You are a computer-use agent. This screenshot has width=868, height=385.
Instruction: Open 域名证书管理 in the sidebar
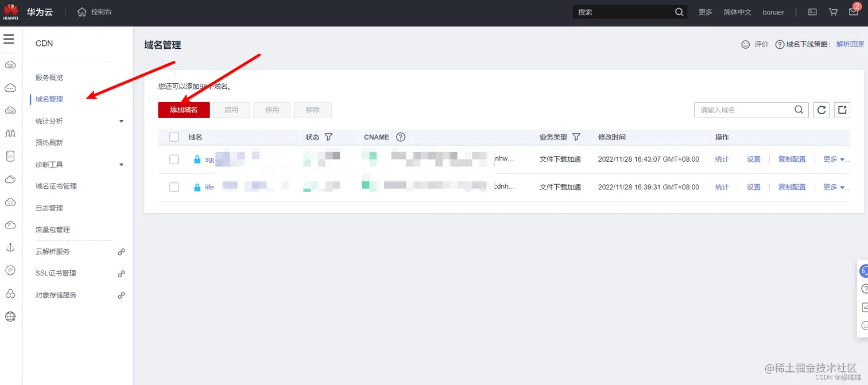tap(56, 186)
